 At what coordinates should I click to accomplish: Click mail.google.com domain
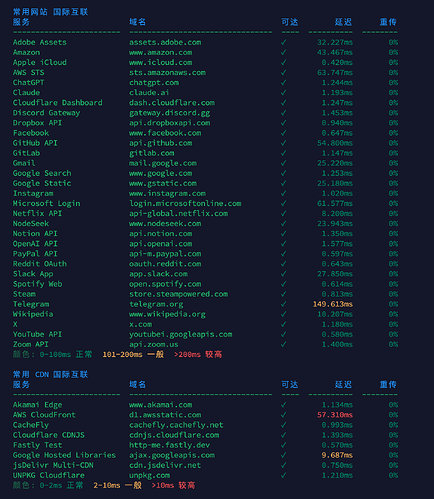tap(163, 163)
